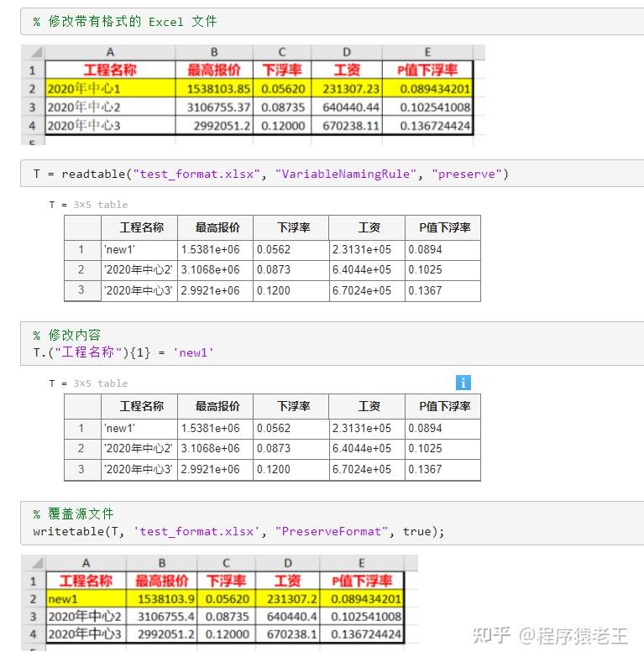Select Excel cell with value 1538103.85

[214, 88]
